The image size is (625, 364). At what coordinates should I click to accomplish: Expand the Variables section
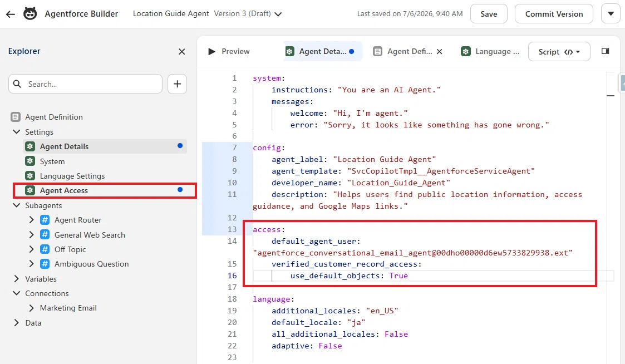coord(16,279)
